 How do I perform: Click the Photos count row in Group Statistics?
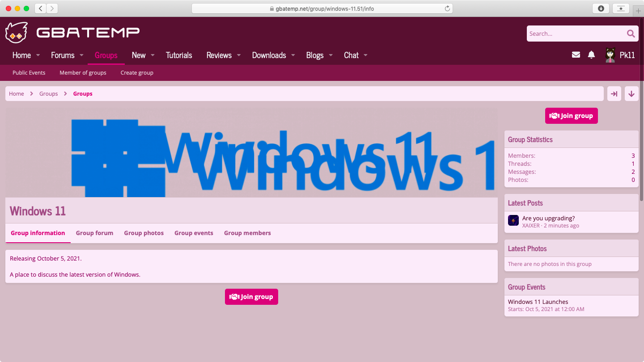pos(572,180)
